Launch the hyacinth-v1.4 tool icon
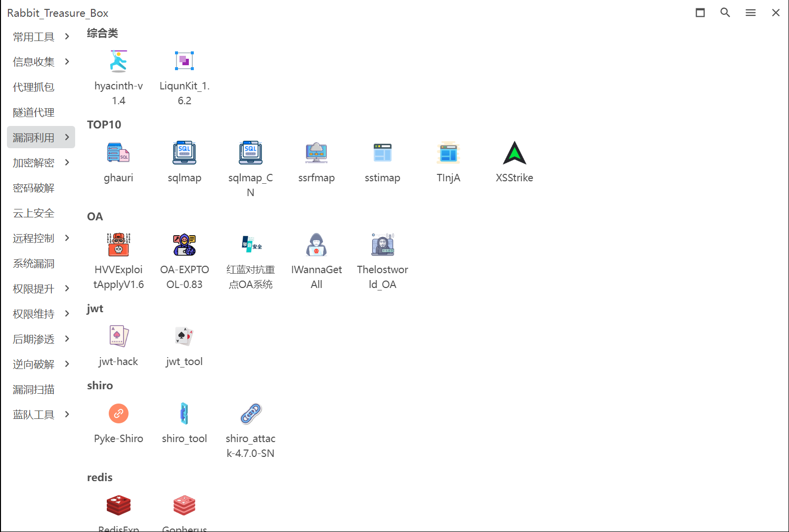The height and width of the screenshot is (532, 789). tap(119, 61)
